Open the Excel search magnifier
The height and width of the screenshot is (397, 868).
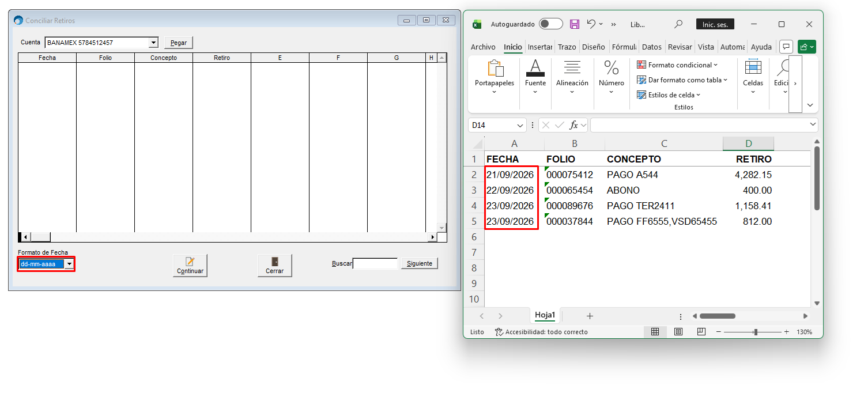678,24
